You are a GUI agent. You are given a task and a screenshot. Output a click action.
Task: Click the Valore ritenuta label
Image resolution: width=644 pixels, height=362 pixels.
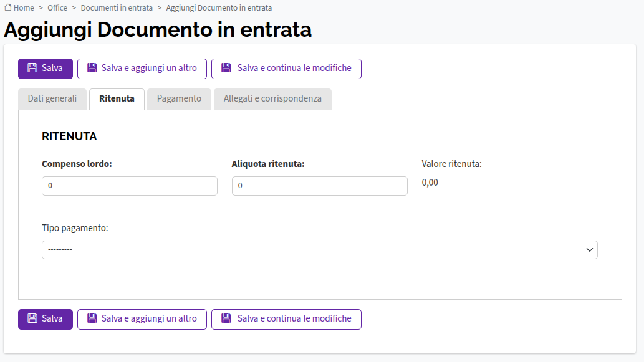451,164
